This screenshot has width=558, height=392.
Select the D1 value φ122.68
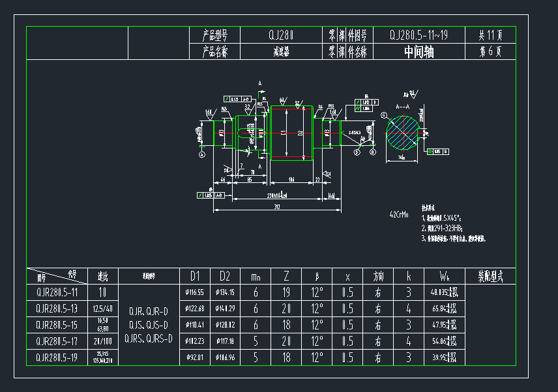195,309
